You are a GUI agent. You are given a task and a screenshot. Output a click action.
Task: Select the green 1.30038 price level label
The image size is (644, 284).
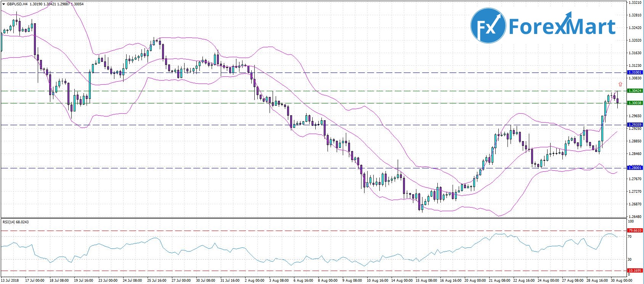pos(635,103)
